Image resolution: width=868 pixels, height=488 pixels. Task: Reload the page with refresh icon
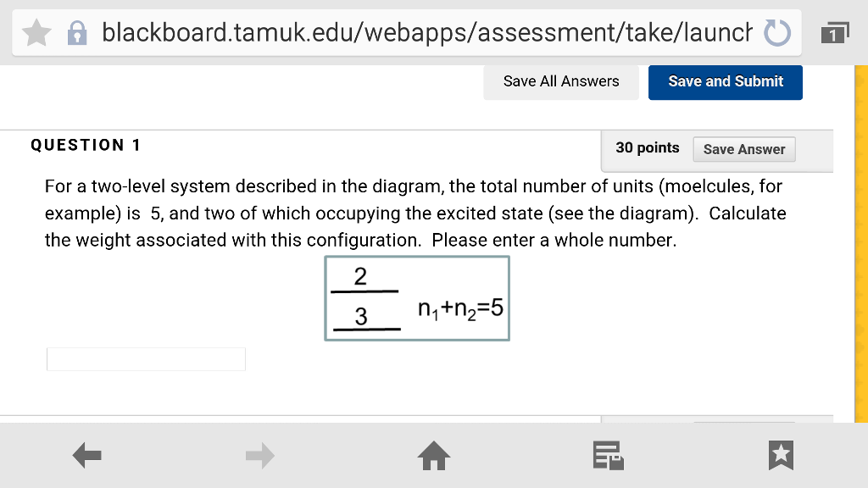(x=777, y=33)
